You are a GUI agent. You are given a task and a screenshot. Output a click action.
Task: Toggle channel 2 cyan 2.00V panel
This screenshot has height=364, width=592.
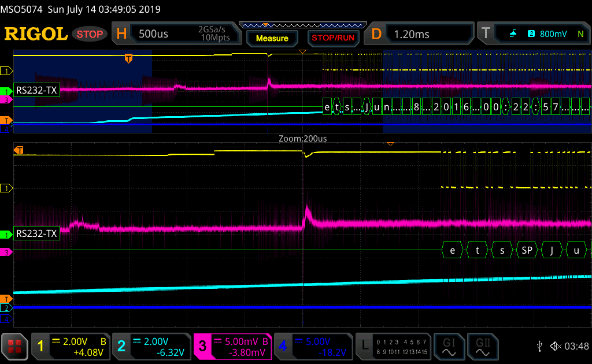[x=150, y=346]
